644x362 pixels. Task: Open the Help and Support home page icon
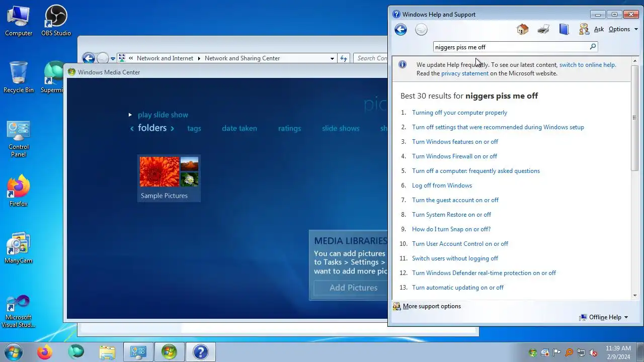click(x=522, y=29)
